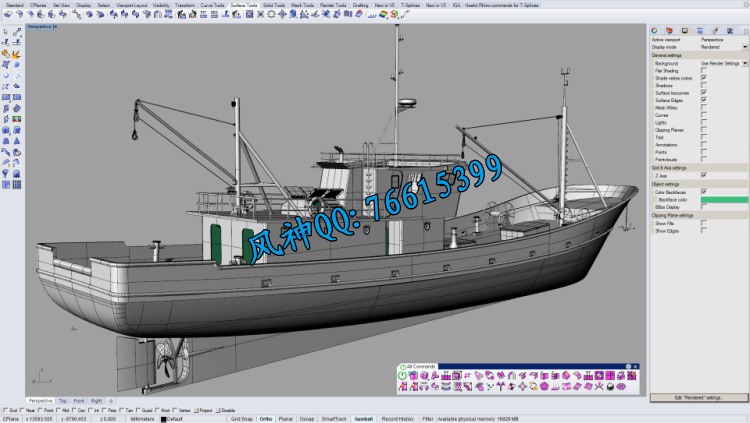The image size is (750, 423).
Task: Switch to the T-Splines toolbar tab
Action: (x=410, y=5)
